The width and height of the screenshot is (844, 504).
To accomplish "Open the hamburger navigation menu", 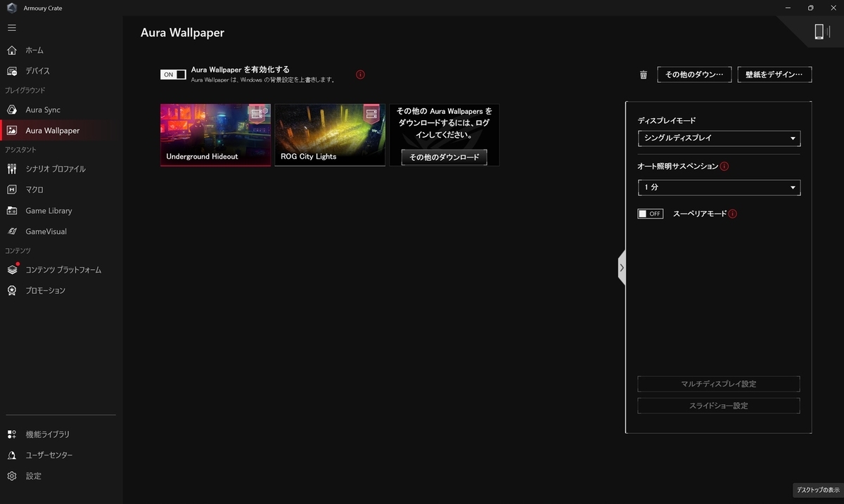I will [x=11, y=27].
